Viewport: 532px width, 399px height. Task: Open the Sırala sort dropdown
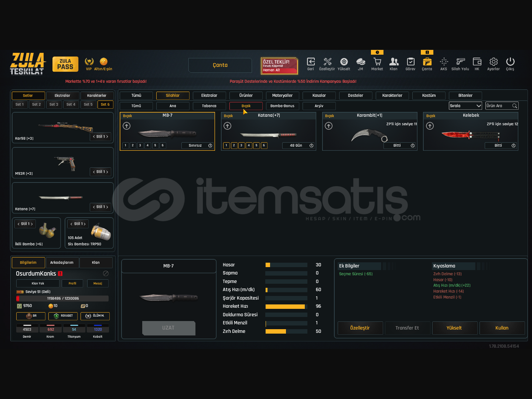click(465, 106)
